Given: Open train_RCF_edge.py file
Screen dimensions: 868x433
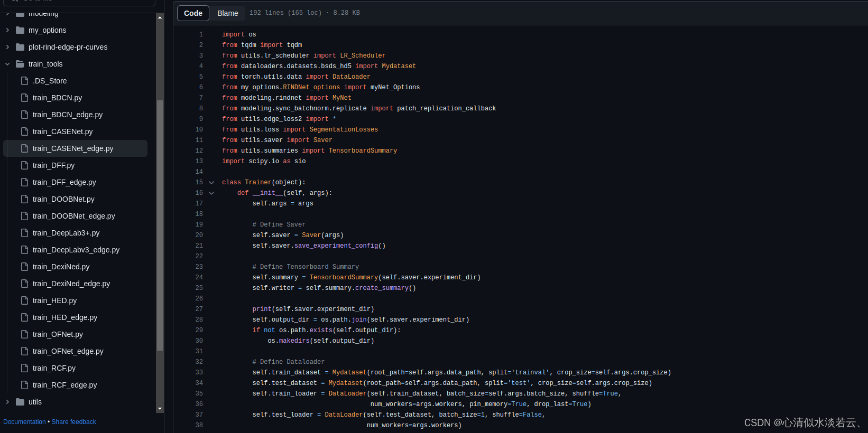Looking at the screenshot, I should pyautogui.click(x=65, y=385).
